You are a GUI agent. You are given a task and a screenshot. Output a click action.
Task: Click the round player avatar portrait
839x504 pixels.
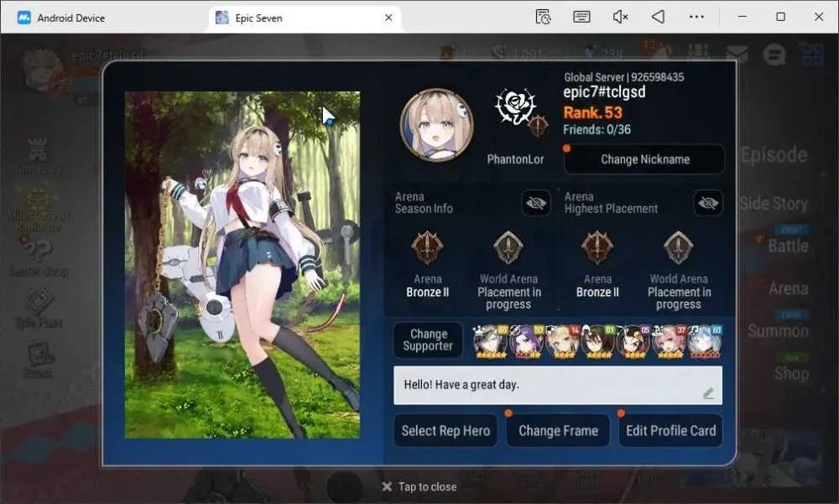pos(436,125)
